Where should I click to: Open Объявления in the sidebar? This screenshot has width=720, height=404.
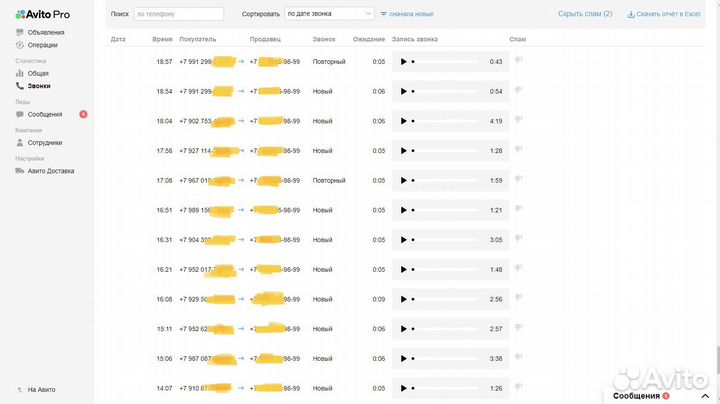tap(45, 33)
